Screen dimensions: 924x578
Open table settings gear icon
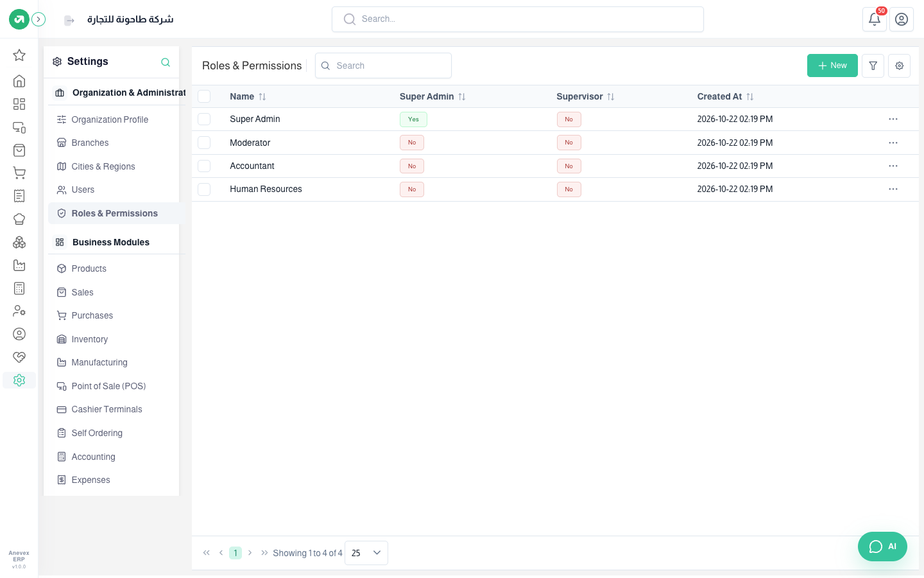pos(900,66)
